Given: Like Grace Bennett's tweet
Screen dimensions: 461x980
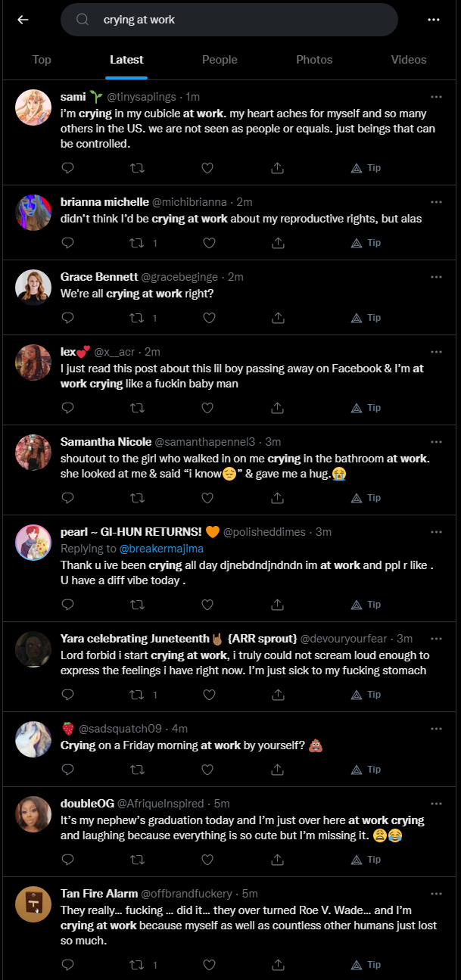Looking at the screenshot, I should tap(207, 318).
